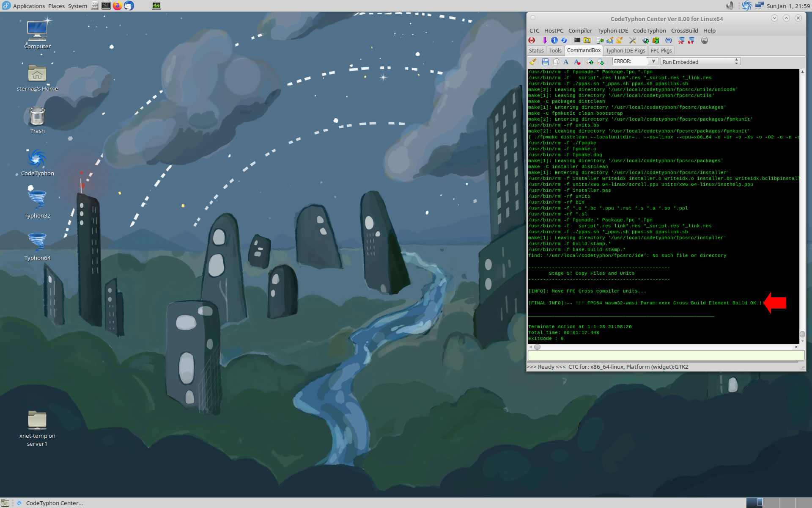The width and height of the screenshot is (812, 508).
Task: Open the Typhon32 desktop icon
Action: tap(37, 205)
